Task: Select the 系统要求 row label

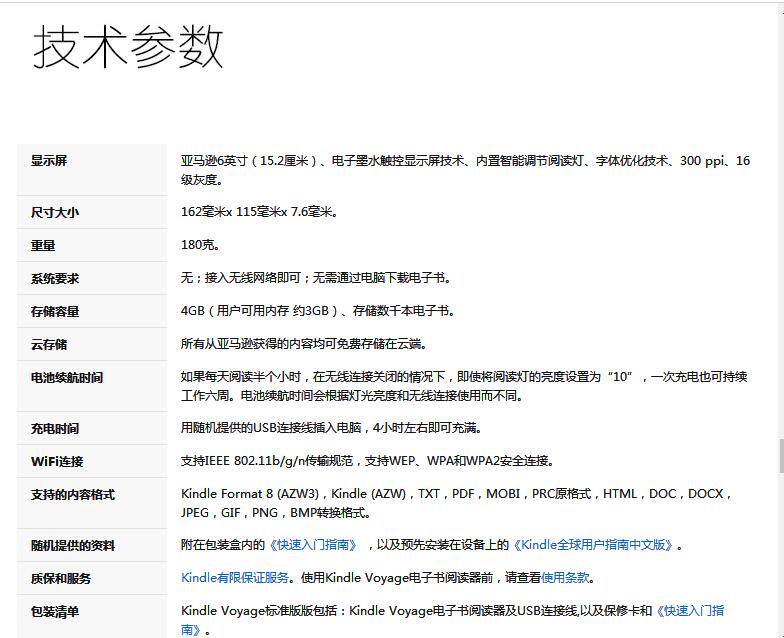Action: pos(55,278)
